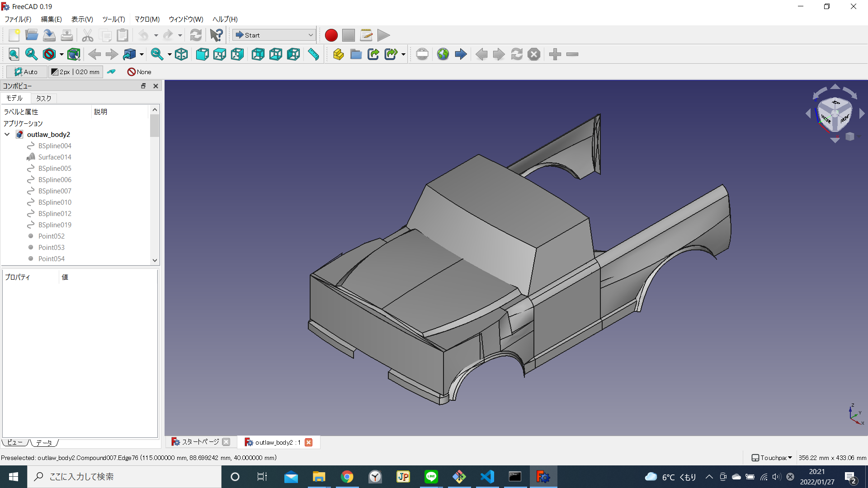
Task: Open link actions dropdown arrow
Action: click(403, 54)
